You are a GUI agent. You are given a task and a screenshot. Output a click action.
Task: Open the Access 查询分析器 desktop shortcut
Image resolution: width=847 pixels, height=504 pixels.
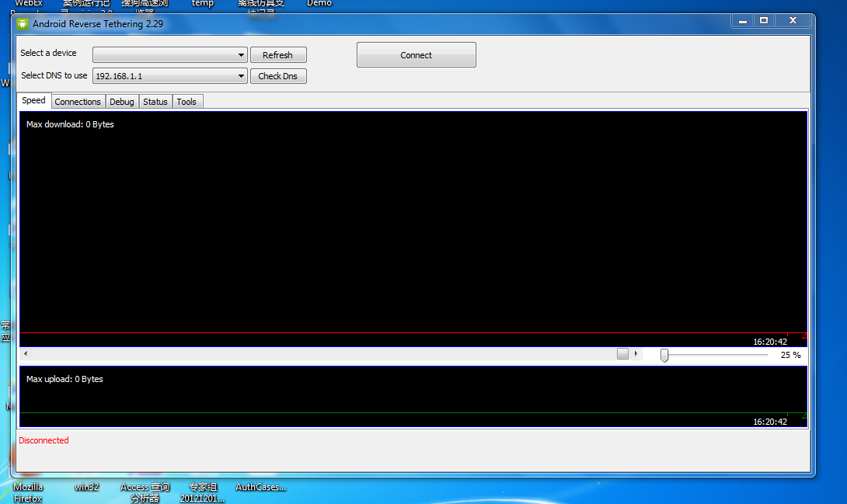(145, 492)
